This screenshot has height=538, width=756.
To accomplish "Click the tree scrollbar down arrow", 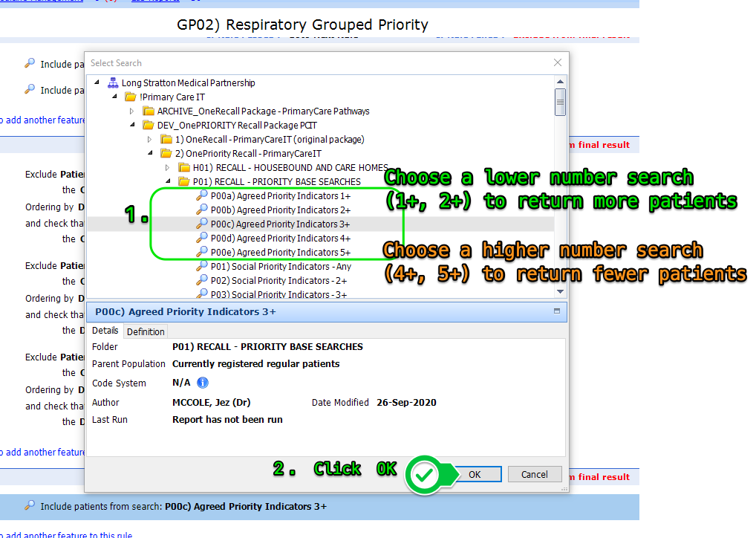I will tap(560, 291).
